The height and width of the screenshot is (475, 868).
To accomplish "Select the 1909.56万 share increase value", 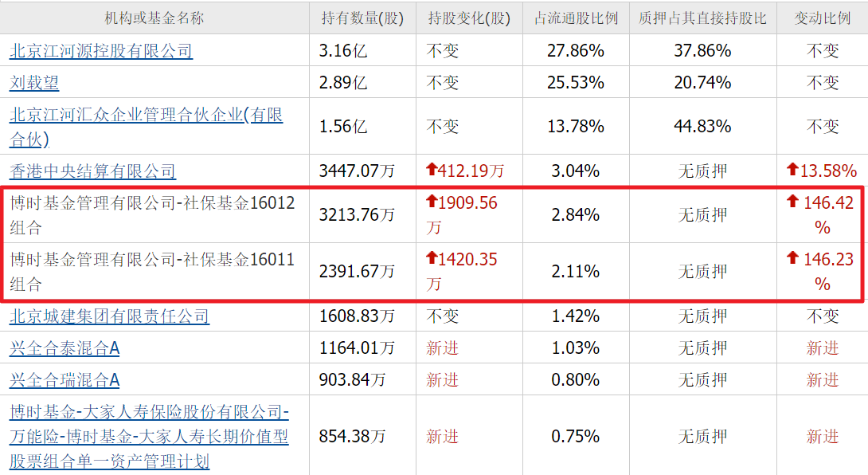I will [462, 215].
